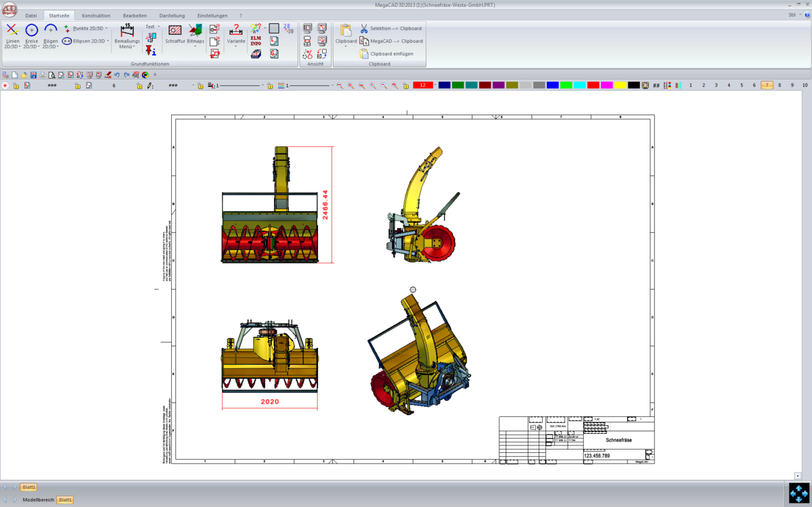Click the Selektion --> Clipboard scissors icon
Image resolution: width=812 pixels, height=507 pixels.
[x=364, y=28]
